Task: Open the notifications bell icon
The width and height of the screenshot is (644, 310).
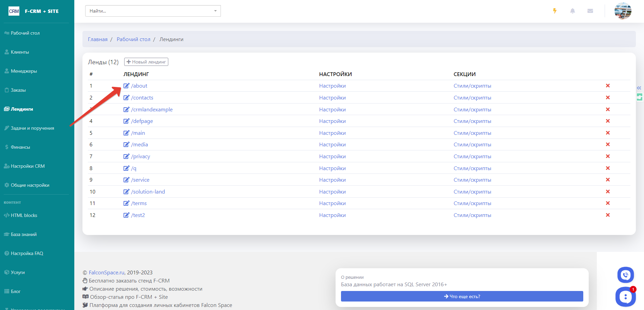Action: point(572,11)
